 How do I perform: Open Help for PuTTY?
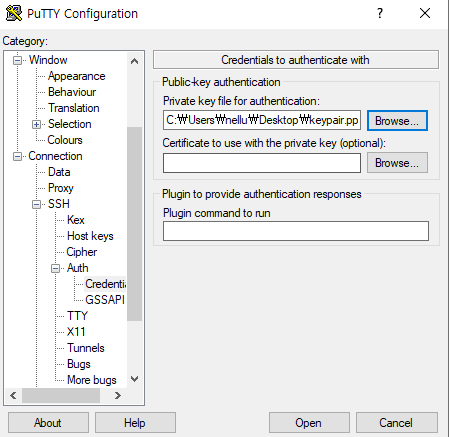click(x=135, y=423)
